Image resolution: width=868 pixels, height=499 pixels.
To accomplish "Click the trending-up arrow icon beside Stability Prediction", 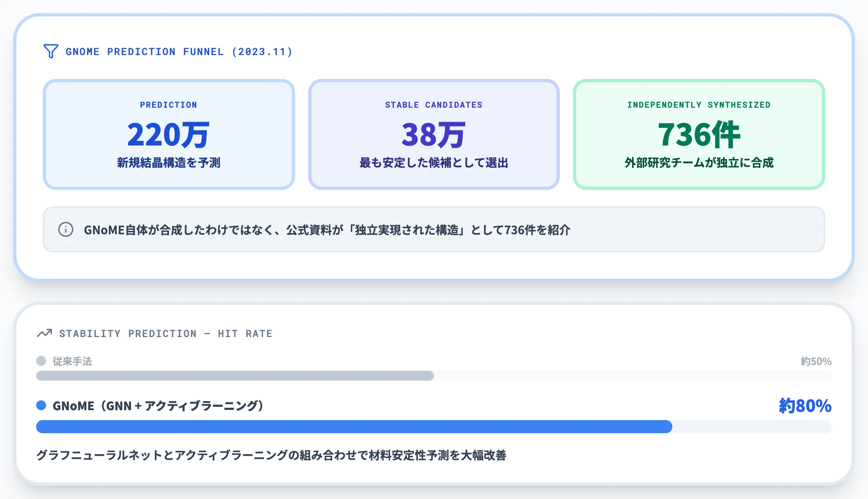I will coord(44,333).
